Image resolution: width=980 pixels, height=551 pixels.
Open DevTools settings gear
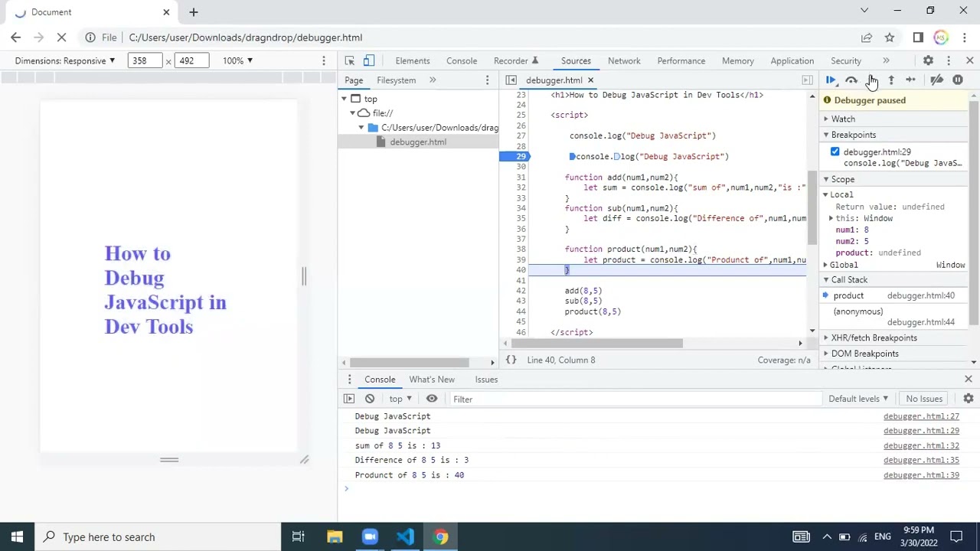pos(928,60)
